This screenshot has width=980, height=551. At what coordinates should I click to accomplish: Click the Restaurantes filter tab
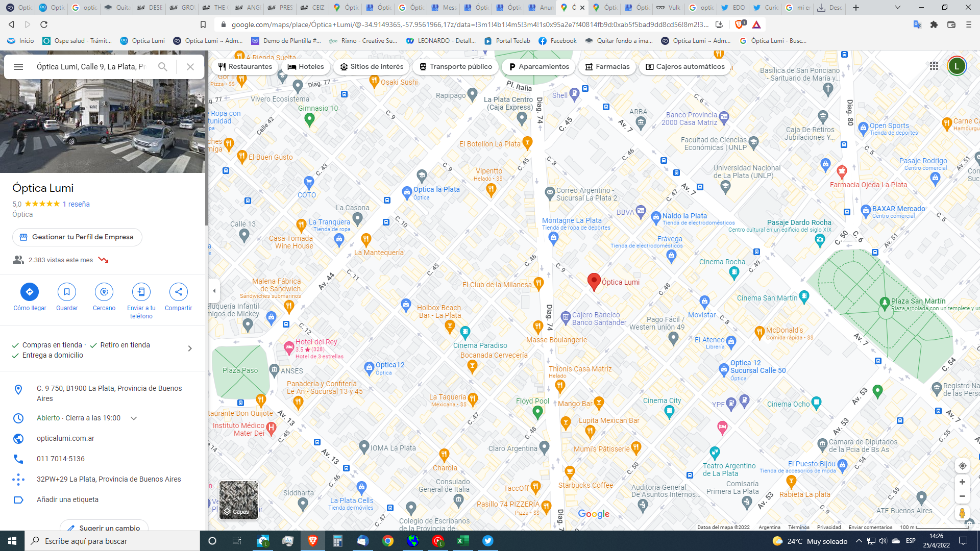coord(244,67)
